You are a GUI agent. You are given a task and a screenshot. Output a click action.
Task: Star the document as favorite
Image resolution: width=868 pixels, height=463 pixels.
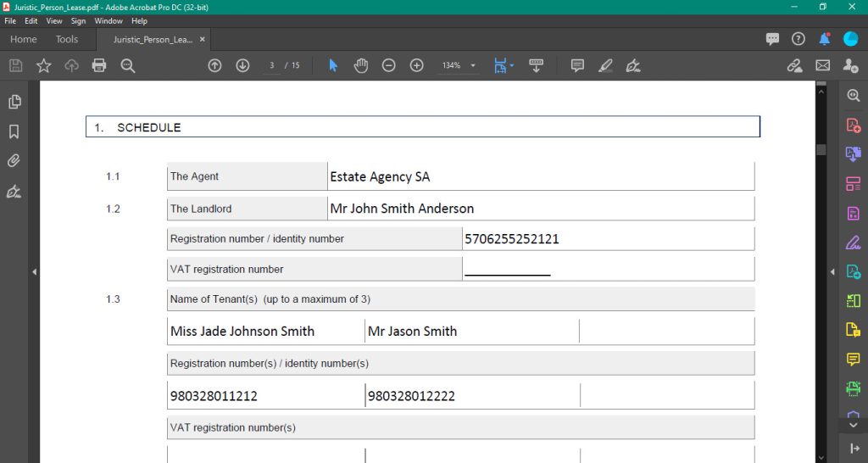43,65
